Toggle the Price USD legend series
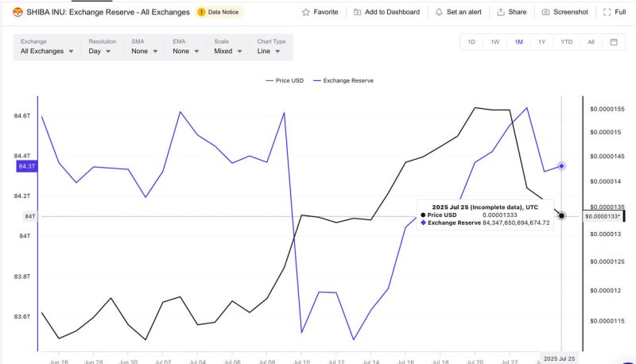This screenshot has height=364, width=636. tap(285, 80)
